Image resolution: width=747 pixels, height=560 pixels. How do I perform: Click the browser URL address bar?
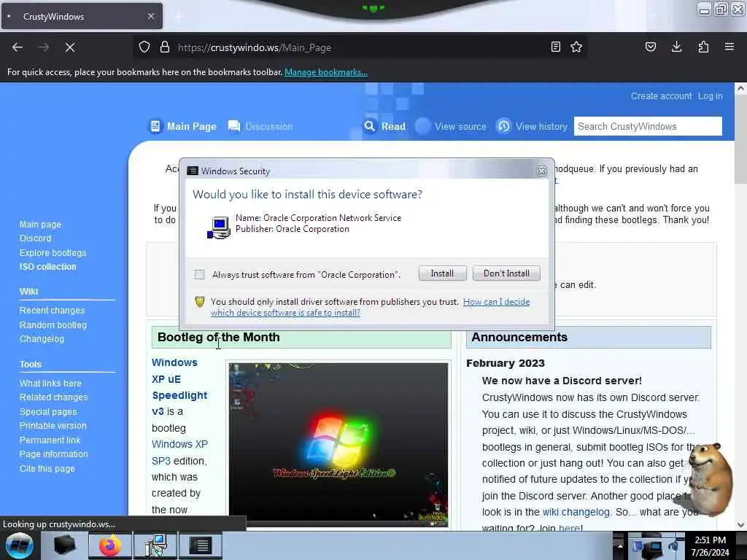[362, 47]
